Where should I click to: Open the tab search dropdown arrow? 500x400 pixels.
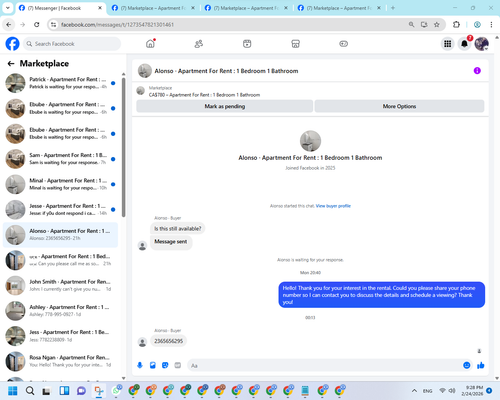click(x=7, y=8)
